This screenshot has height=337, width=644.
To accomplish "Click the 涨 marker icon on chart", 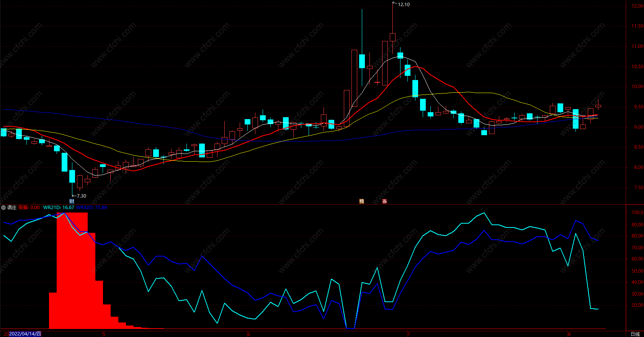I will tap(384, 201).
